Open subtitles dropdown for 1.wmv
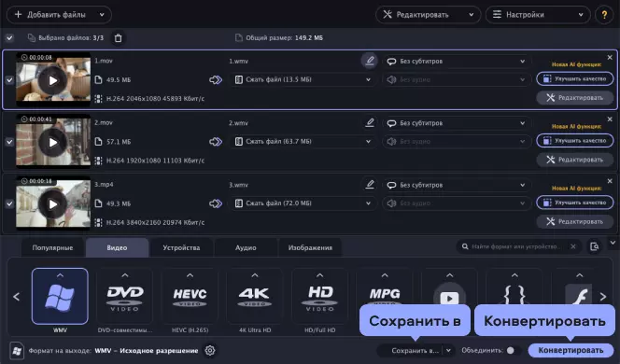This screenshot has height=364, width=620. (x=457, y=62)
